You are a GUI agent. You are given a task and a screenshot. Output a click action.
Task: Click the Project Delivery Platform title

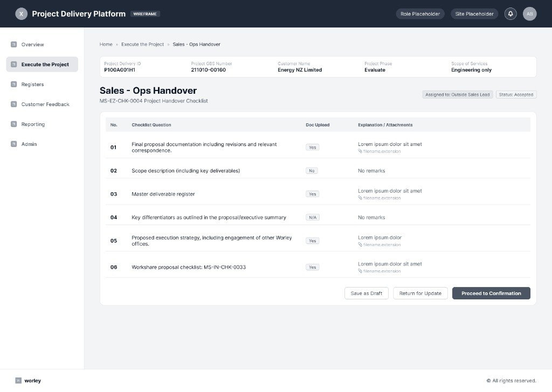tap(79, 13)
